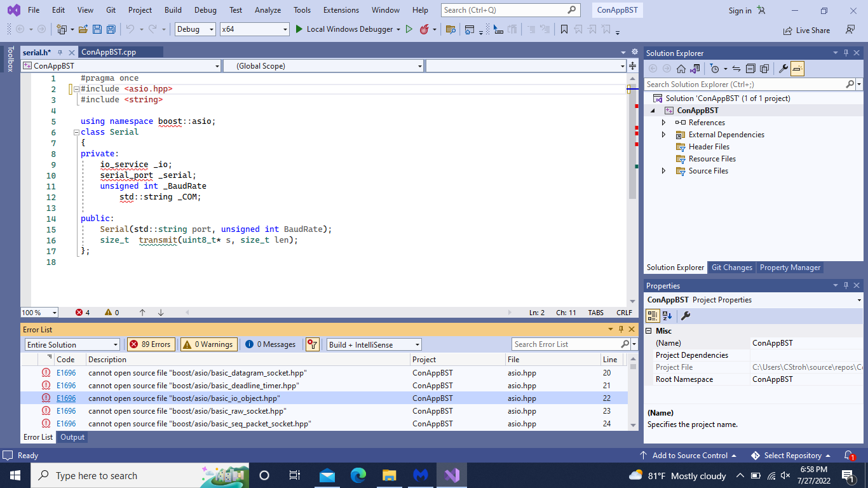Screen dimensions: 868x488
Task: Click the Hot Reload flame icon
Action: coord(424,29)
